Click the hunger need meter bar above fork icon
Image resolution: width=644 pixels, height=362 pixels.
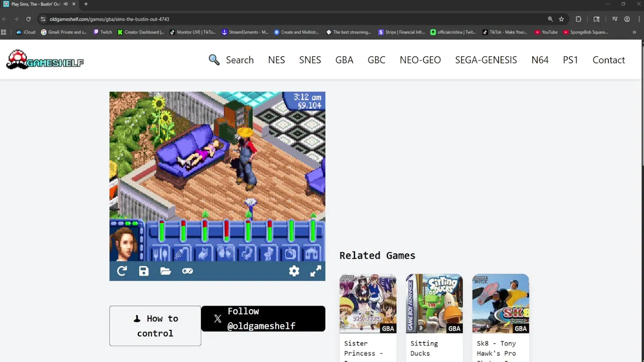tap(162, 231)
